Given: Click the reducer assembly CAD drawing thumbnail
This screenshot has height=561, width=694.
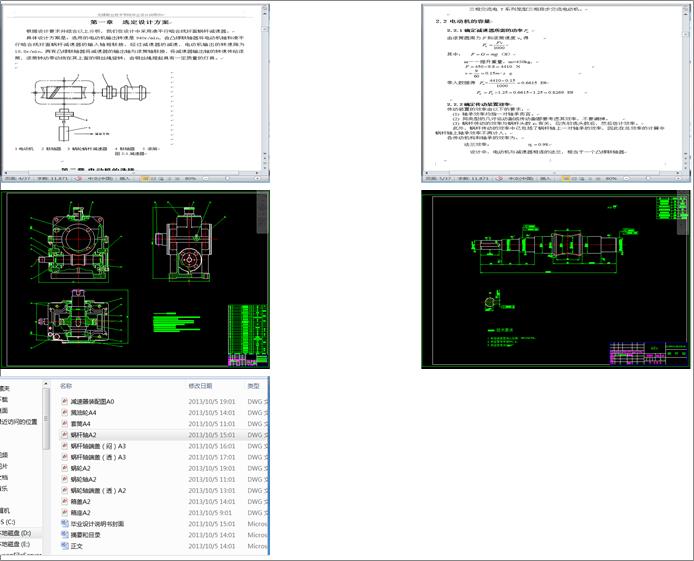Looking at the screenshot, I should tap(135, 279).
